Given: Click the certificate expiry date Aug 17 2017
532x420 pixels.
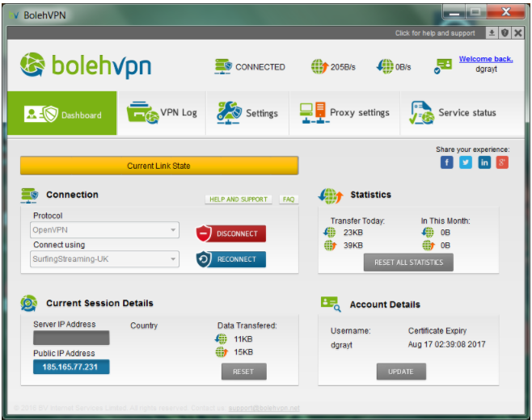Looking at the screenshot, I should point(446,344).
